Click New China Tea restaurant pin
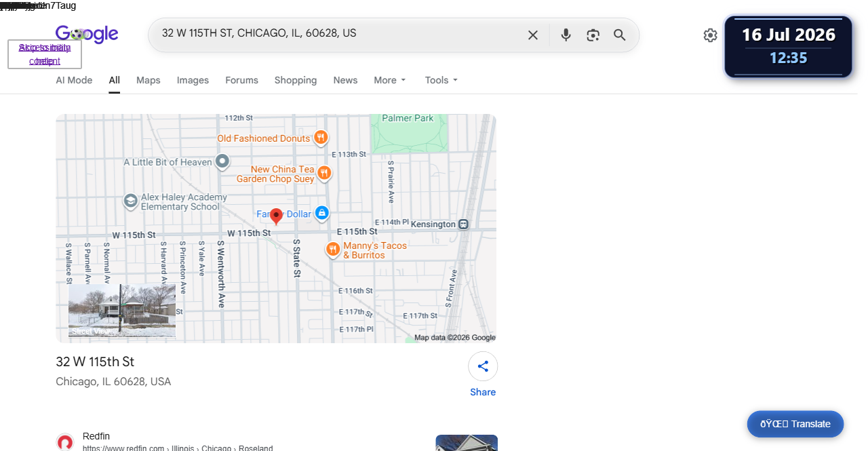Viewport: 868px width, 451px height. click(x=324, y=173)
